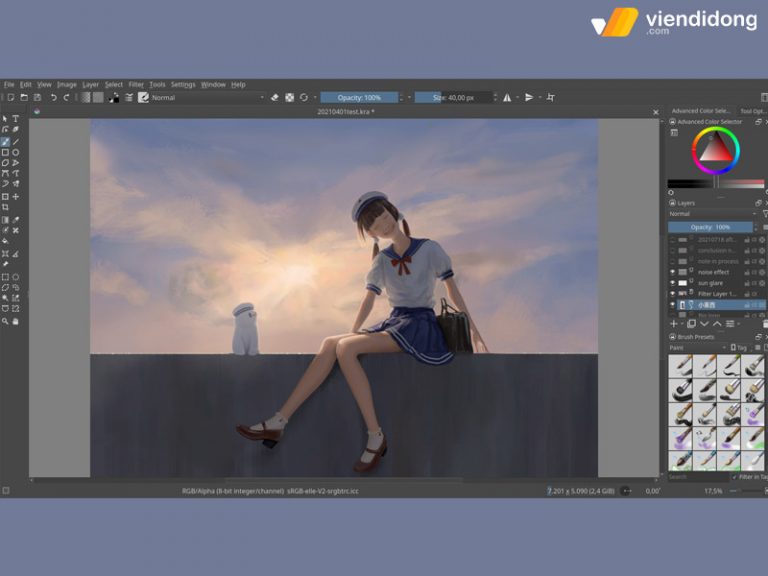Expand vertical mirror options arrow

540,97
